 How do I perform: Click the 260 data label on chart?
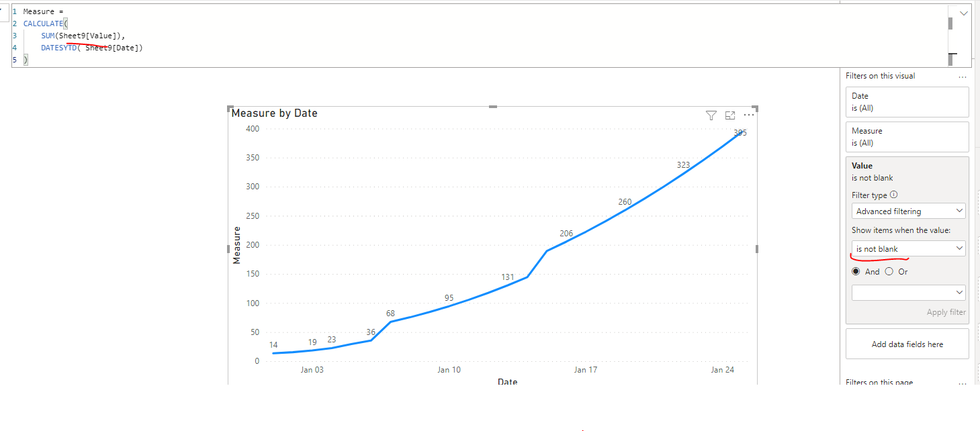coord(625,202)
